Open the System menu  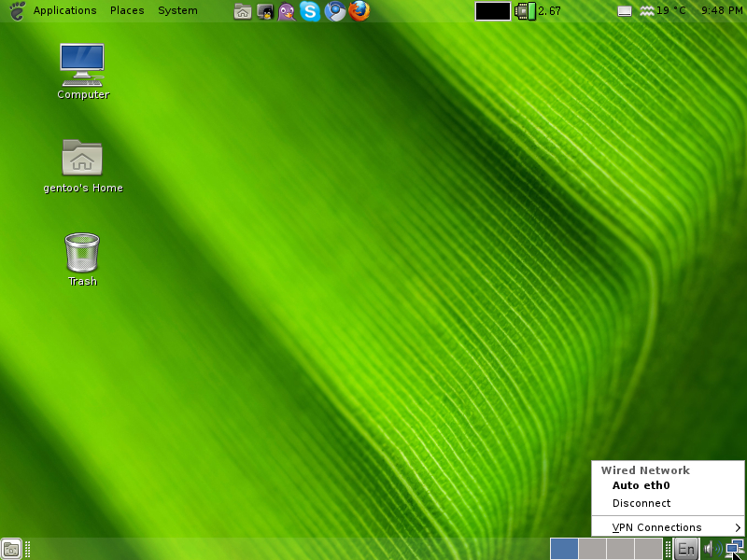click(x=177, y=11)
